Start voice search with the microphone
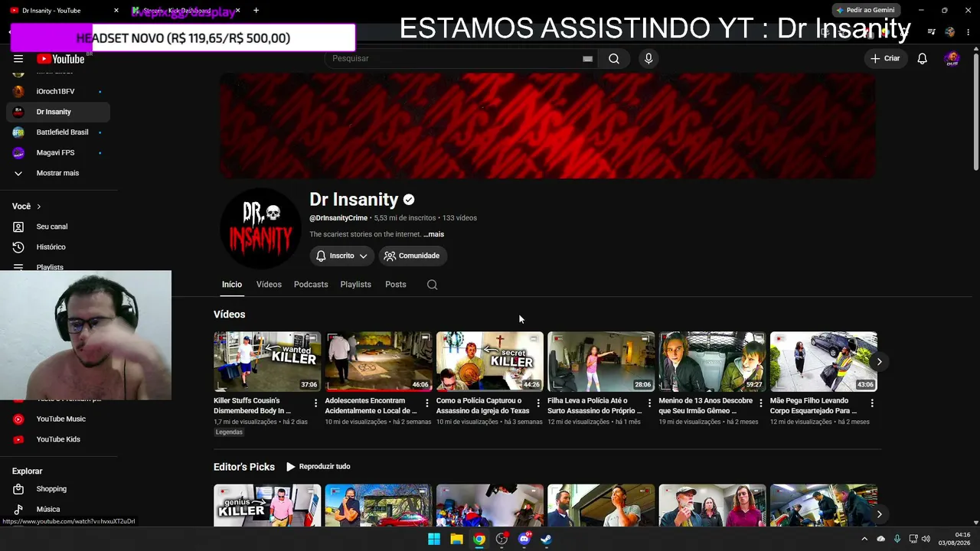980x551 pixels. coord(648,59)
